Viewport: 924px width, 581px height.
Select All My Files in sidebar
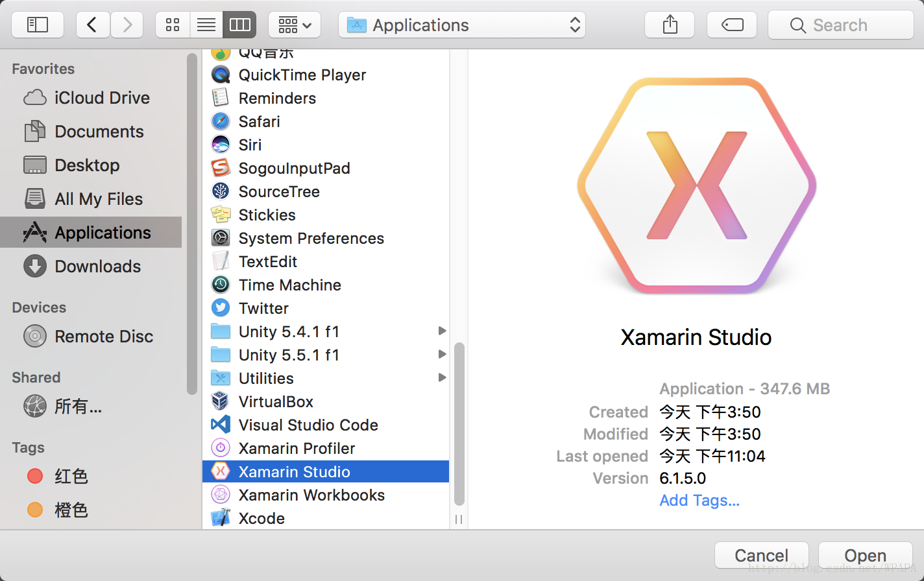pos(91,199)
